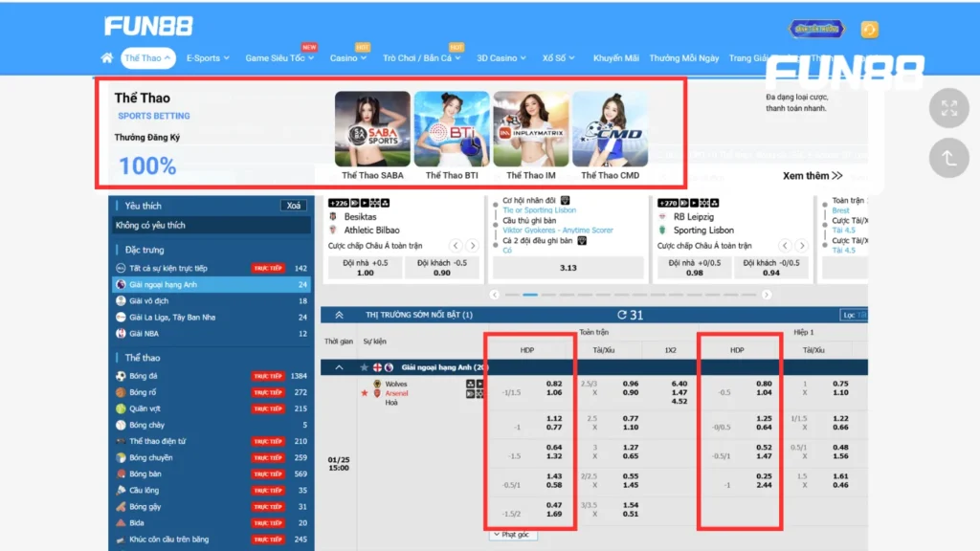Open the Casino dropdown menu
Viewport: 980px width, 551px height.
click(x=345, y=57)
